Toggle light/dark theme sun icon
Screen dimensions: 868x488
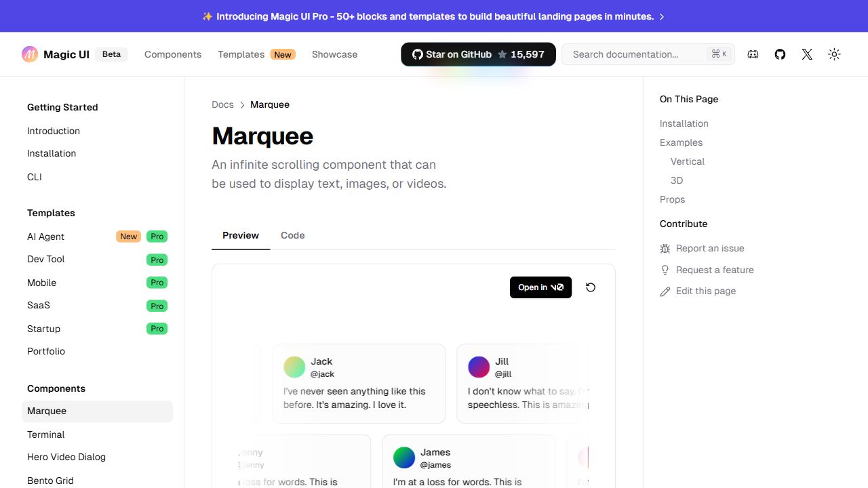click(x=834, y=54)
